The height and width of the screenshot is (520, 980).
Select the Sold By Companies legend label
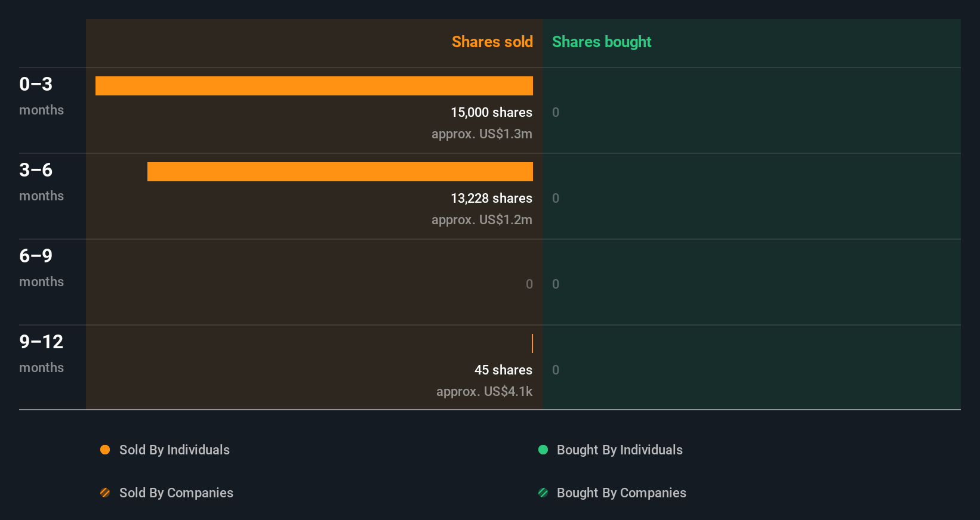[176, 493]
